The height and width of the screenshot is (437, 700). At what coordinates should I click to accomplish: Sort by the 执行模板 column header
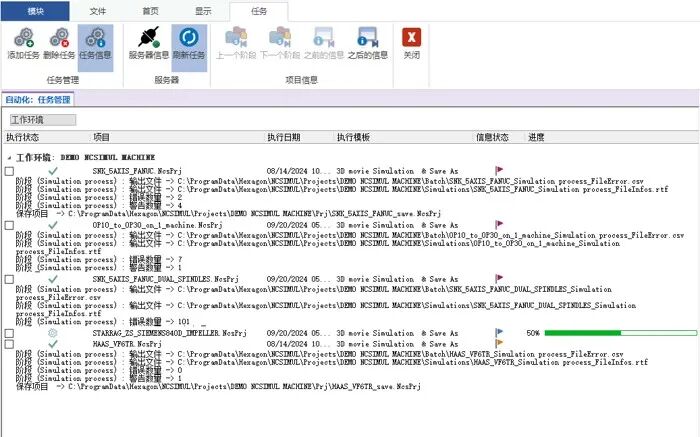click(354, 137)
